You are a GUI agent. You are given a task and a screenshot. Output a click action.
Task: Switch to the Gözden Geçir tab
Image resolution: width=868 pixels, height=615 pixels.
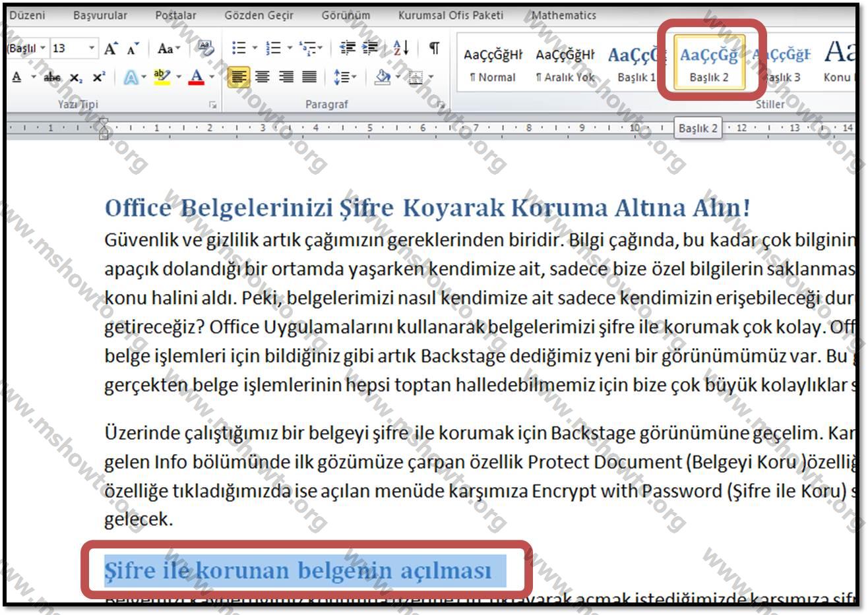[x=259, y=15]
